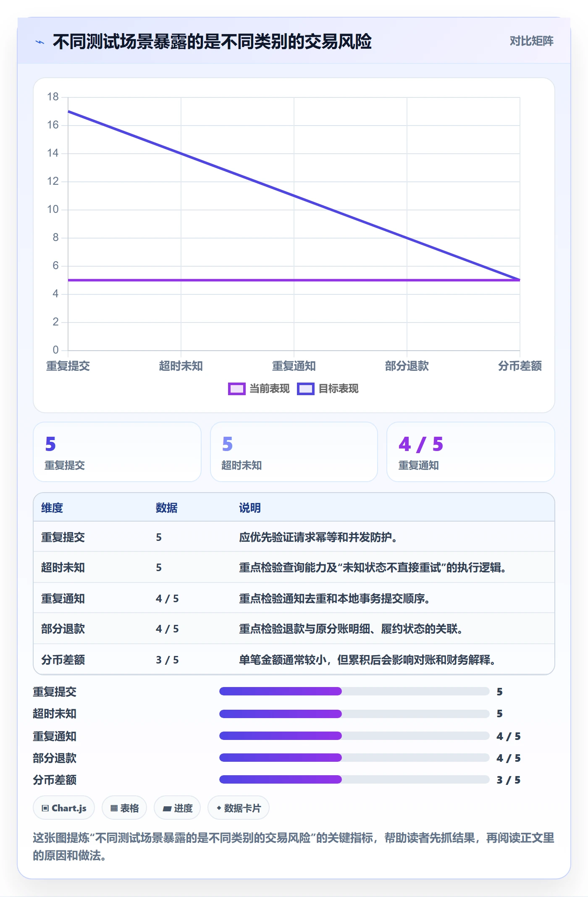This screenshot has height=897, width=588.
Task: Click the Chart.js chip's square icon
Action: point(45,808)
